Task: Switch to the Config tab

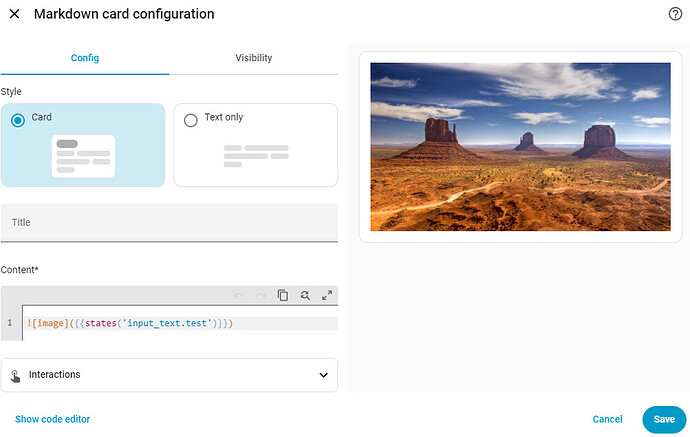Action: (x=85, y=58)
